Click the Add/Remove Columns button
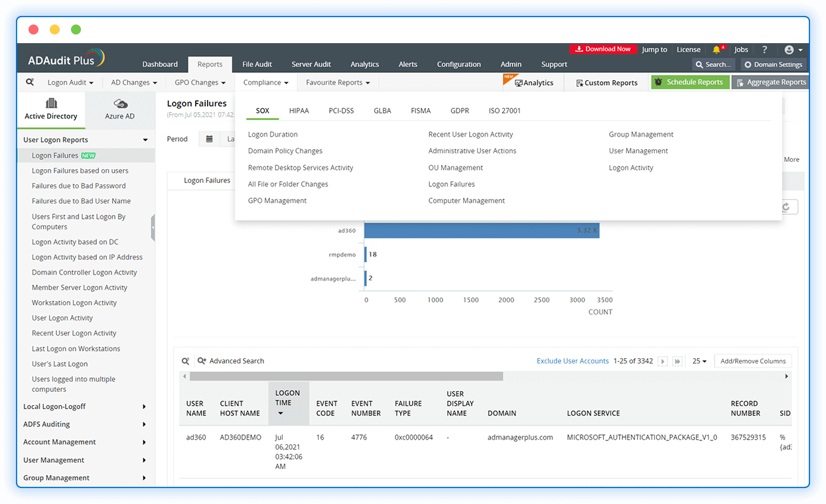Image resolution: width=826 pixels, height=504 pixels. pyautogui.click(x=753, y=361)
